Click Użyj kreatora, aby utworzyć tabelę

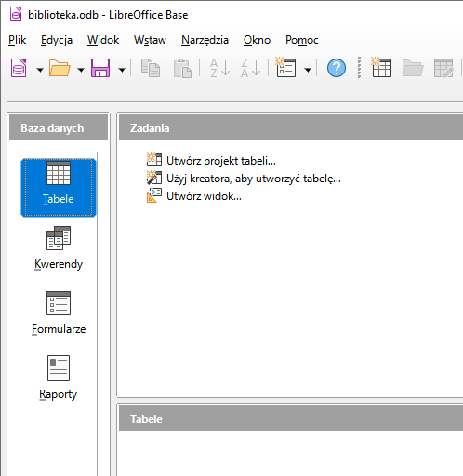tap(244, 178)
